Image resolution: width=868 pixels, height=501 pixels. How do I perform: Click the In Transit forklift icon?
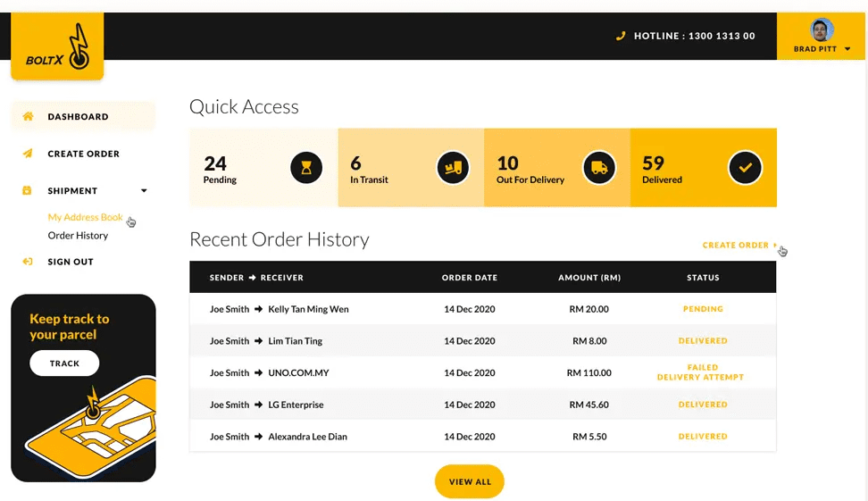[x=453, y=167]
